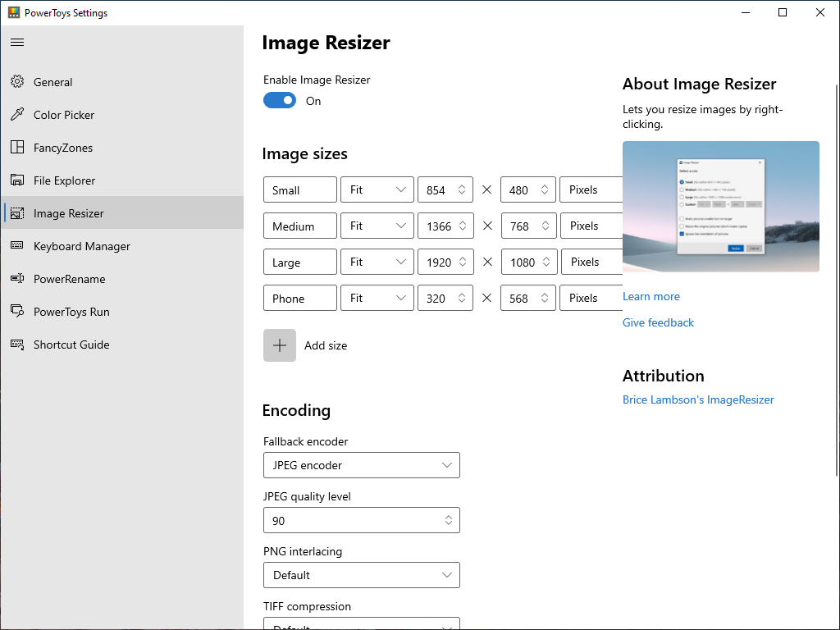Click the Image Resizer preview thumbnail
Viewport: 840px width, 630px height.
720,207
